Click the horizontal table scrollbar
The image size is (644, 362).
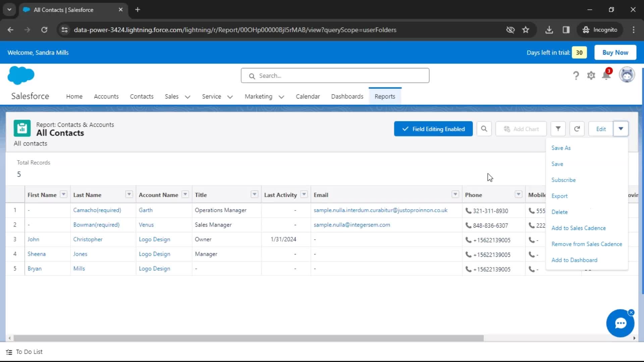[248, 338]
